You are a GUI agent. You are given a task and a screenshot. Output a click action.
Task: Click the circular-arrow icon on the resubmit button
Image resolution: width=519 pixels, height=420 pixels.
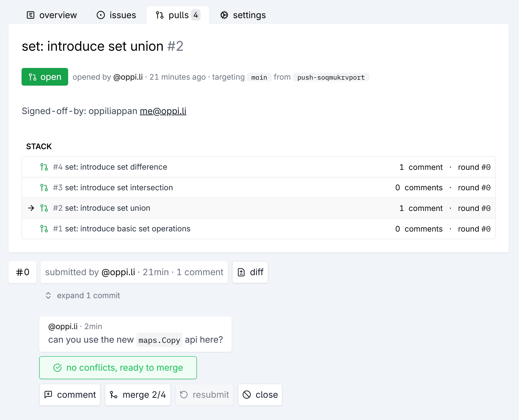click(183, 395)
